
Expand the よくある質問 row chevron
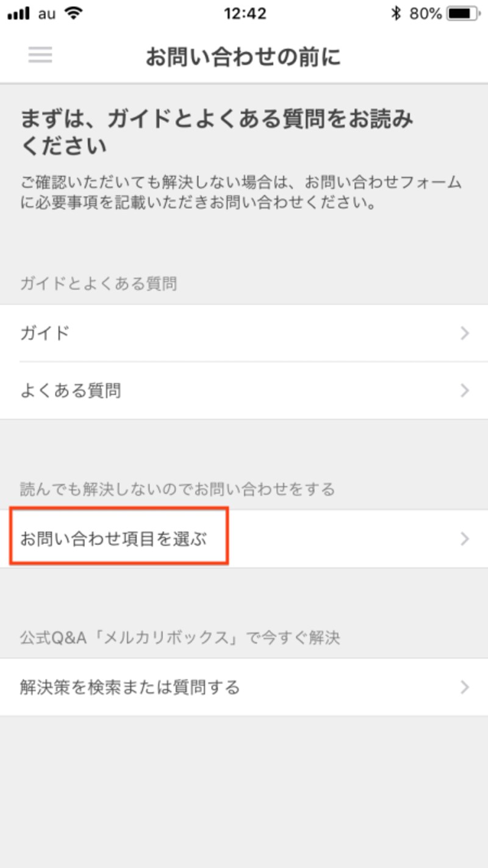pyautogui.click(x=465, y=391)
